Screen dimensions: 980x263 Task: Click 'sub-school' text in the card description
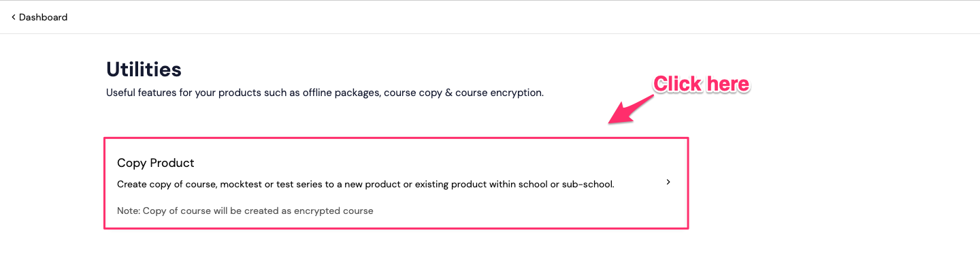point(588,184)
